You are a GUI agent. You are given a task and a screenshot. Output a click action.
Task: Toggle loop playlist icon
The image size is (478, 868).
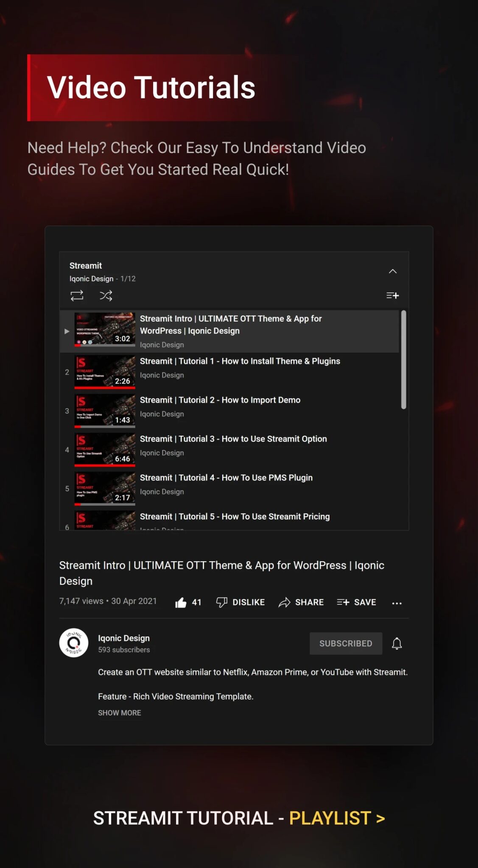(x=77, y=295)
